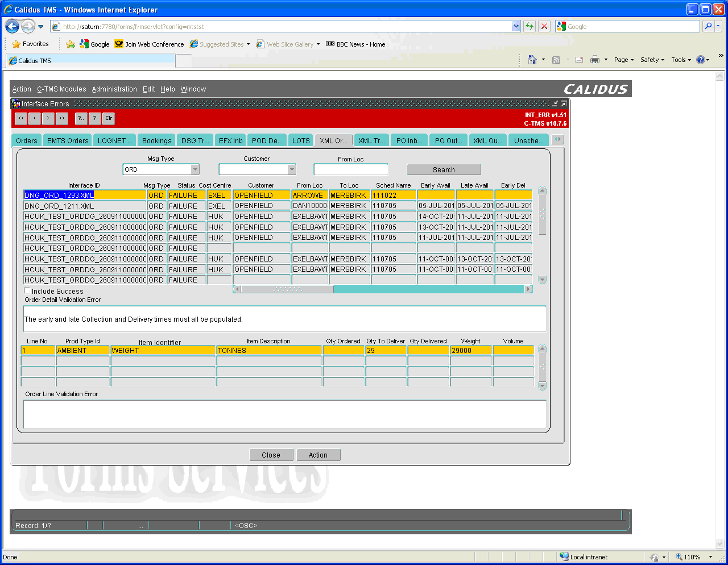
Task: Open the Window menu
Action: (x=193, y=89)
